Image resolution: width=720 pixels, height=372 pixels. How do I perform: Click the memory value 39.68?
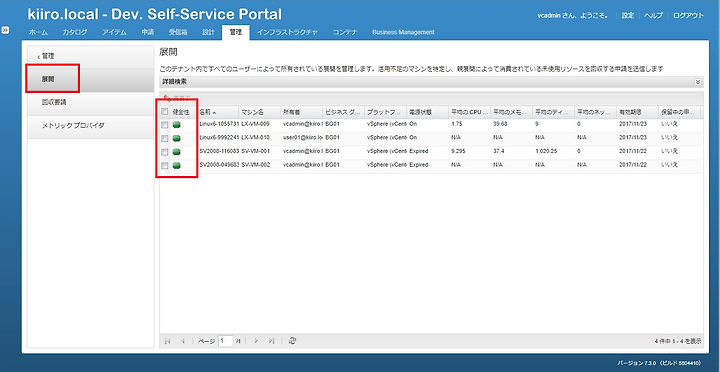pos(501,124)
